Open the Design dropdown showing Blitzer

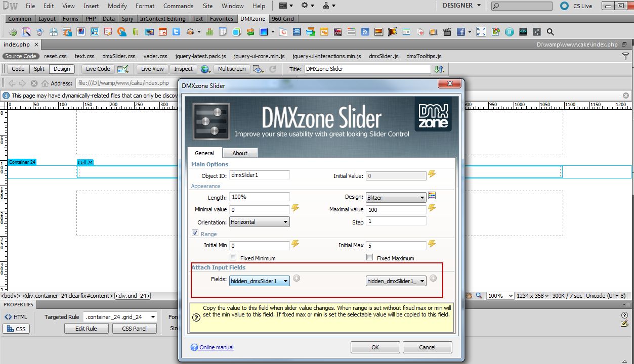[x=396, y=198]
